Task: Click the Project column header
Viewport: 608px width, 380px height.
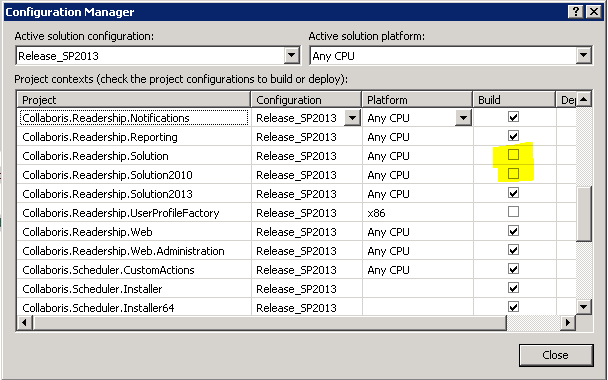Action: [x=134, y=100]
